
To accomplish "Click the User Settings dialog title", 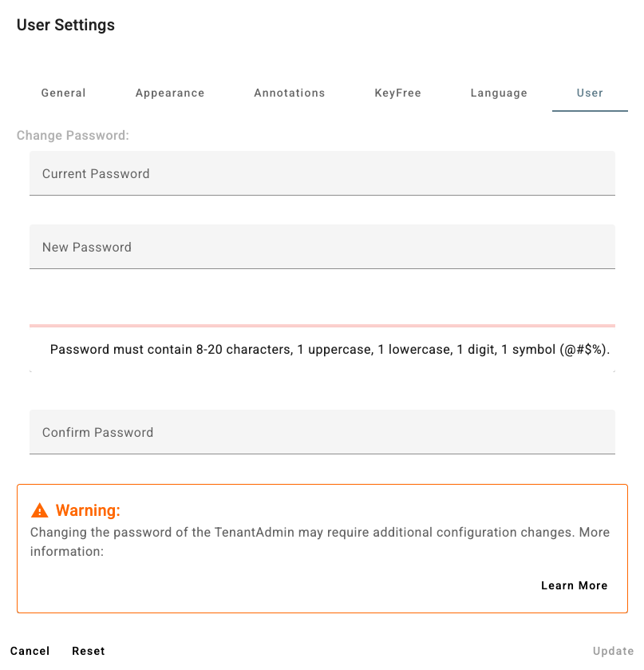I will click(65, 25).
